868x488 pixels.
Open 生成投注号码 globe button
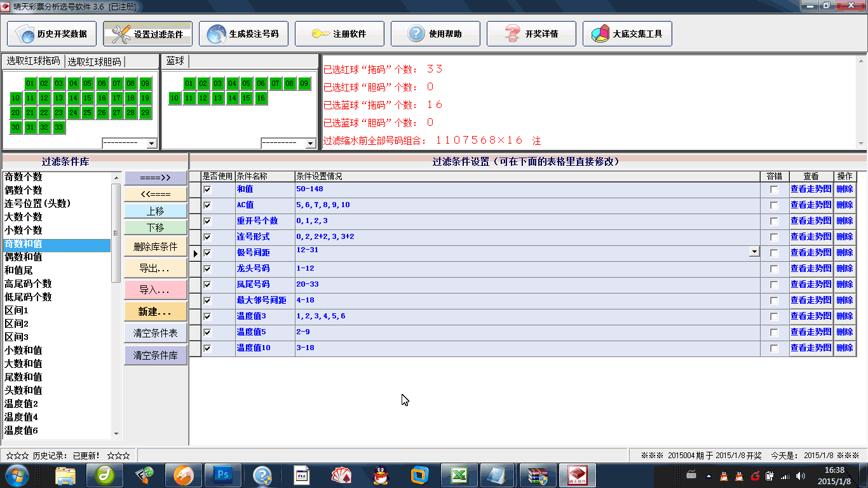[243, 34]
